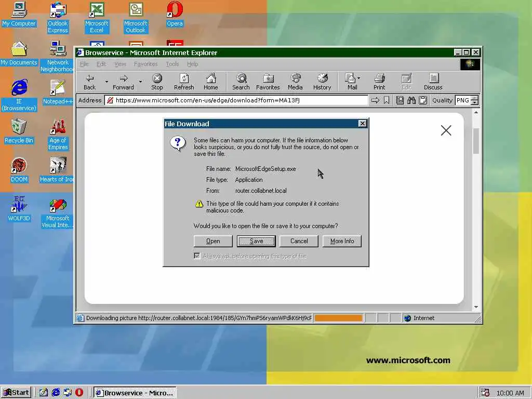Screen dimensions: 532x399
Task: Click the Show Desktop quick launch icon
Action: point(44,393)
